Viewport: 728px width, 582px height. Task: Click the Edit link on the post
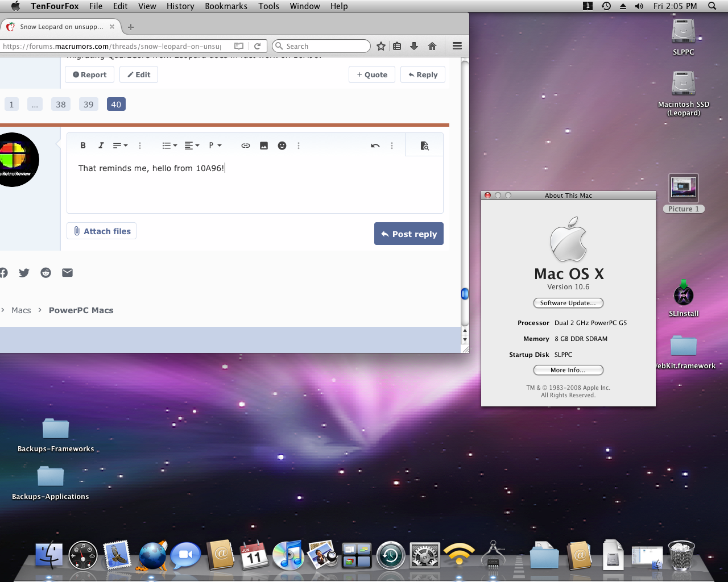(139, 74)
